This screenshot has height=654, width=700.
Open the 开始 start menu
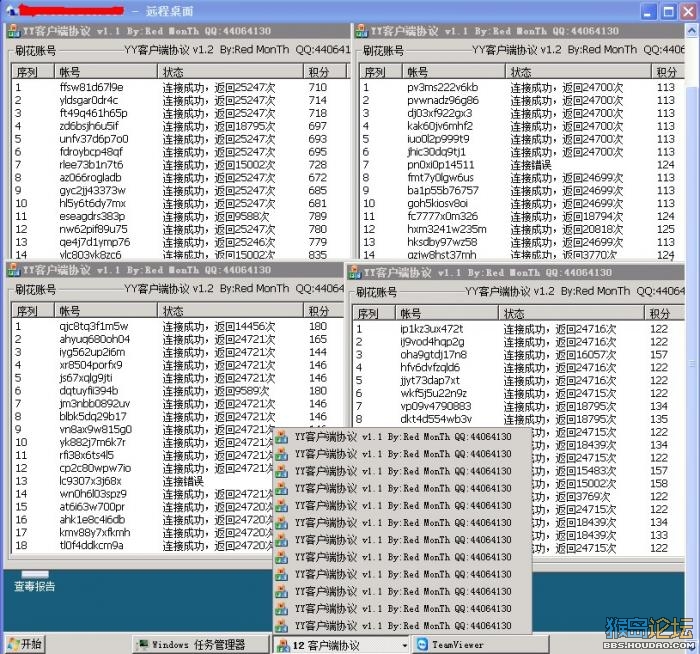click(x=25, y=644)
